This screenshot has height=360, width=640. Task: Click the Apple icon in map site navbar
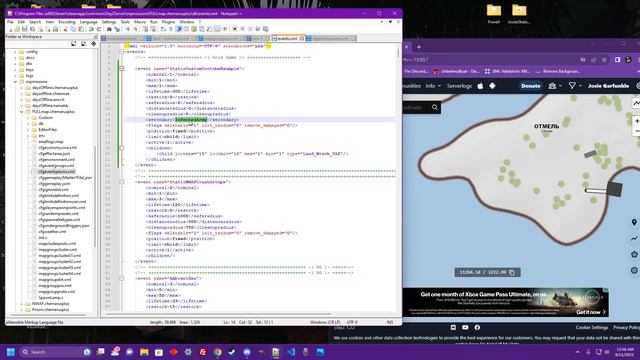pos(480,86)
